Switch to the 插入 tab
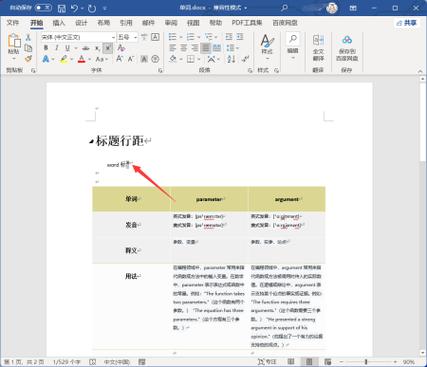 tap(59, 23)
